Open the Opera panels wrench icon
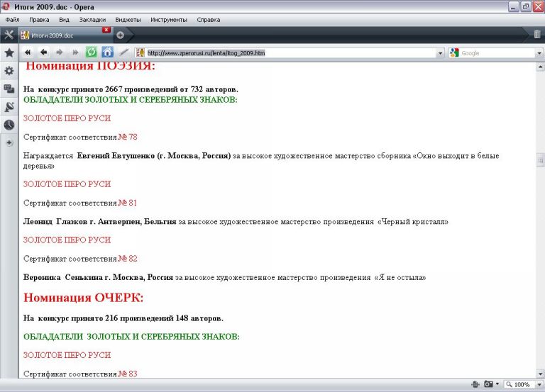The height and width of the screenshot is (392, 545). (9, 35)
